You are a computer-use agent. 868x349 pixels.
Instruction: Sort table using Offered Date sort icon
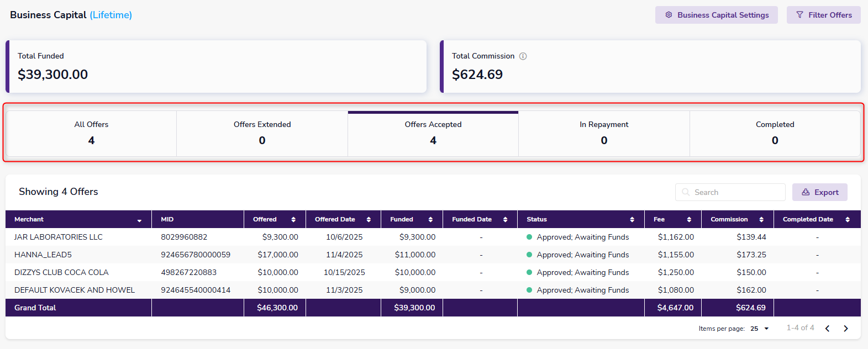tap(369, 220)
